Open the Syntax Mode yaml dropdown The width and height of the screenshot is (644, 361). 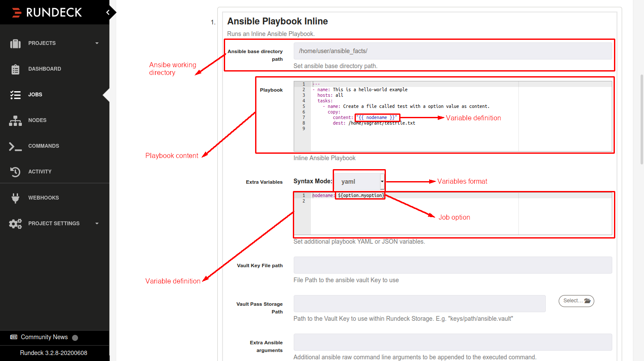pyautogui.click(x=359, y=182)
